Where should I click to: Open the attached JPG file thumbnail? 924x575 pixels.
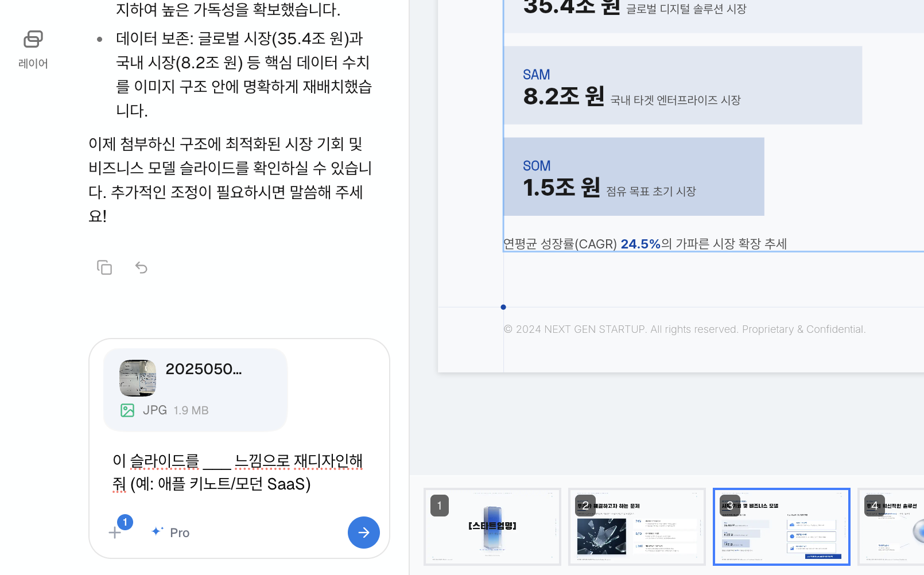click(138, 378)
